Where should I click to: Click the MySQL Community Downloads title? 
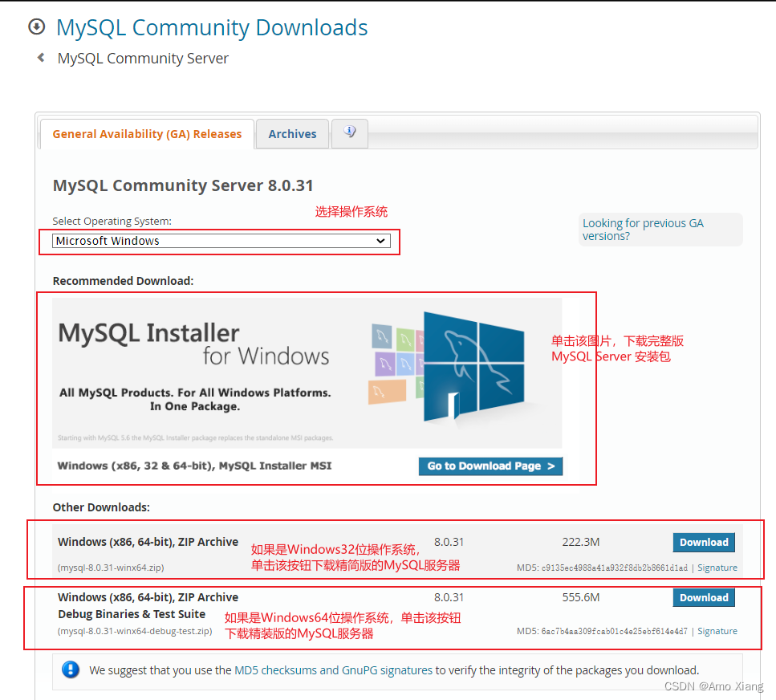[x=212, y=28]
